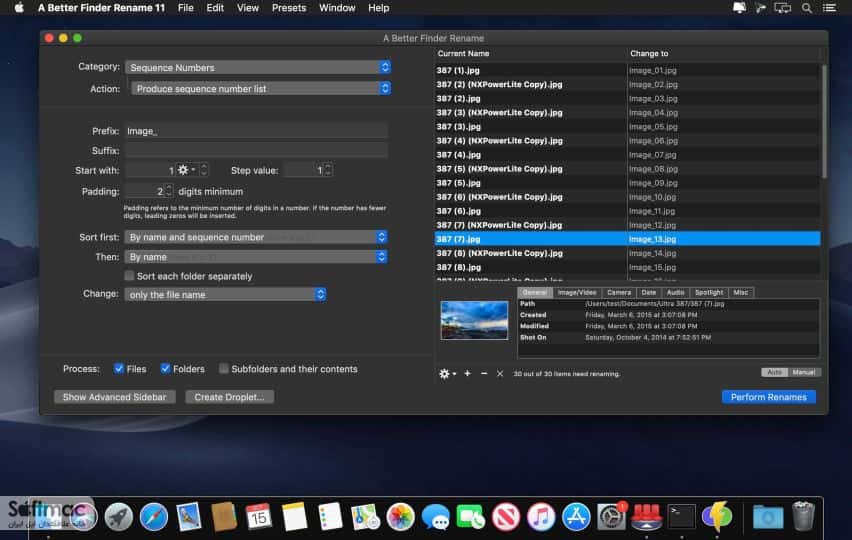Screen dimensions: 852x540
Task: Open the Sort first dropdown
Action: pyautogui.click(x=256, y=237)
